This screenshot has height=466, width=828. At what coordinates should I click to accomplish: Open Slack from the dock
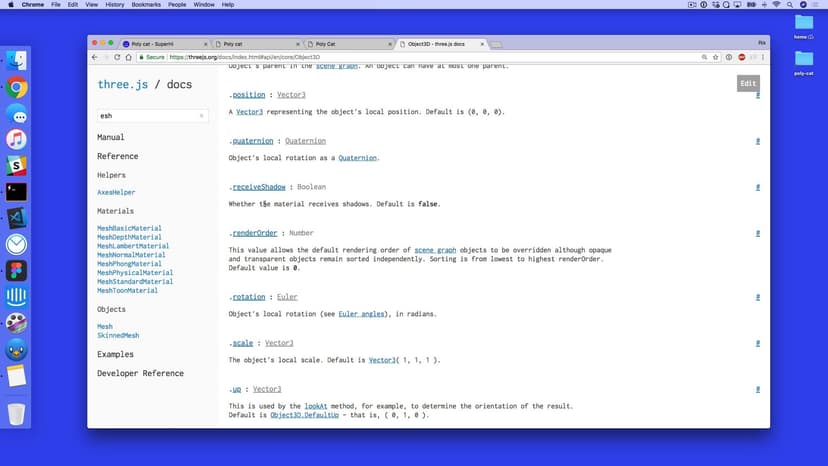pyautogui.click(x=16, y=166)
